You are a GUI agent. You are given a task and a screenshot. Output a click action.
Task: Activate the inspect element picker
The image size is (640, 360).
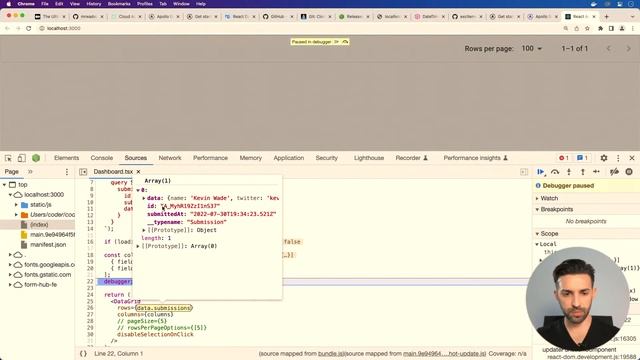pyautogui.click(x=8, y=158)
